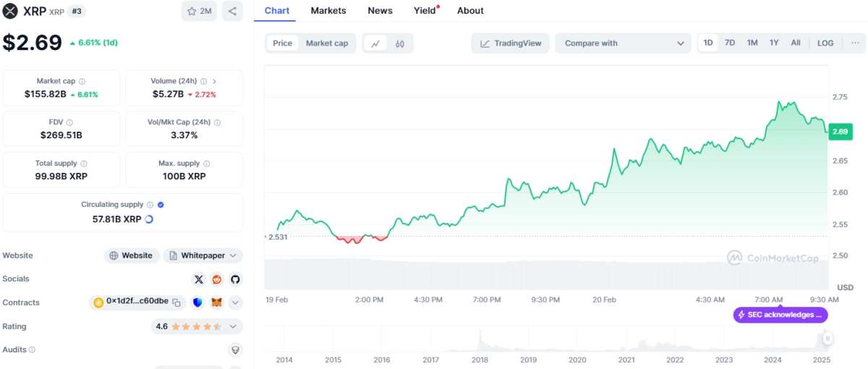The image size is (868, 369).
Task: Click the #3 rank badge
Action: pos(76,11)
